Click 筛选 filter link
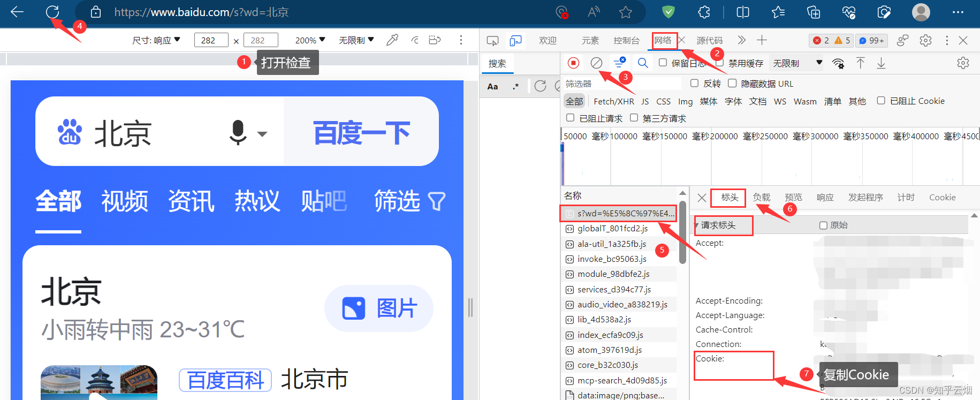 409,201
